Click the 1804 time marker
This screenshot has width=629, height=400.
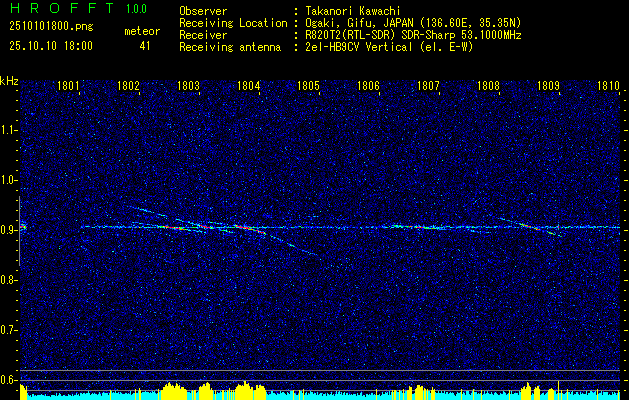(x=249, y=86)
